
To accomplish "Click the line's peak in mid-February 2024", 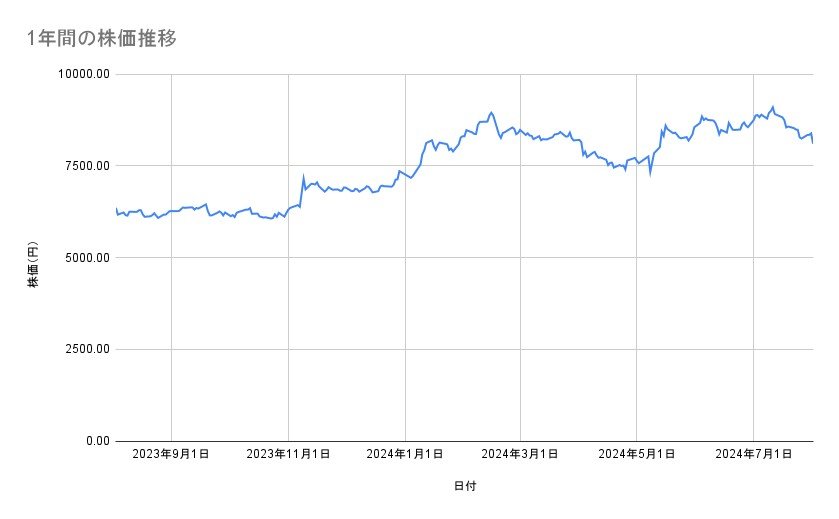I will pyautogui.click(x=491, y=112).
